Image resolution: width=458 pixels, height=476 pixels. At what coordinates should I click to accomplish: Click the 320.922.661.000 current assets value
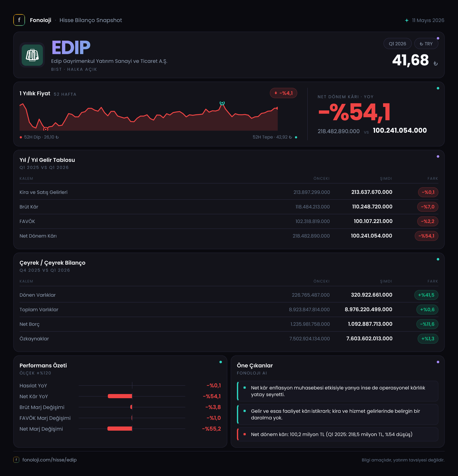pos(372,295)
